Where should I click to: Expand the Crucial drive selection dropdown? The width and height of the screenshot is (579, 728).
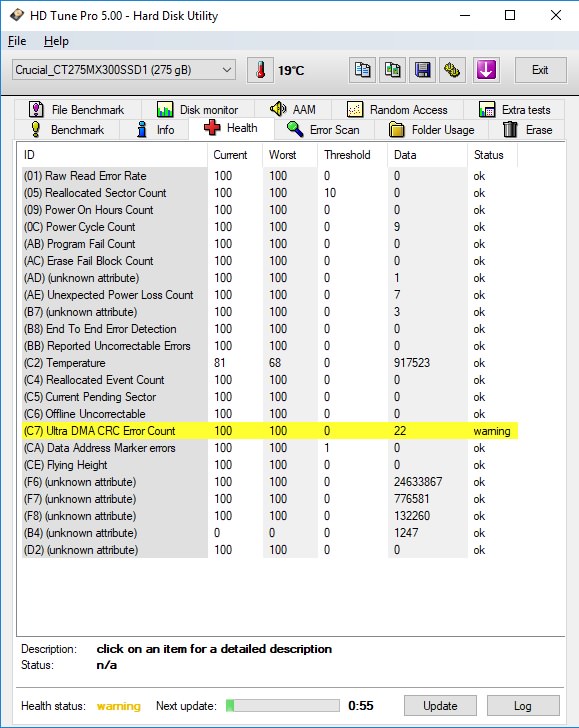coord(124,70)
